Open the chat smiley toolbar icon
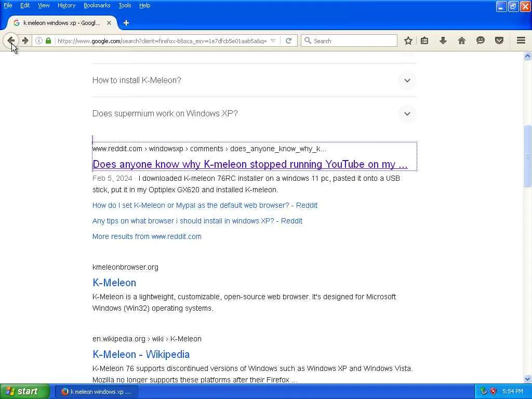The image size is (532, 399). [481, 41]
